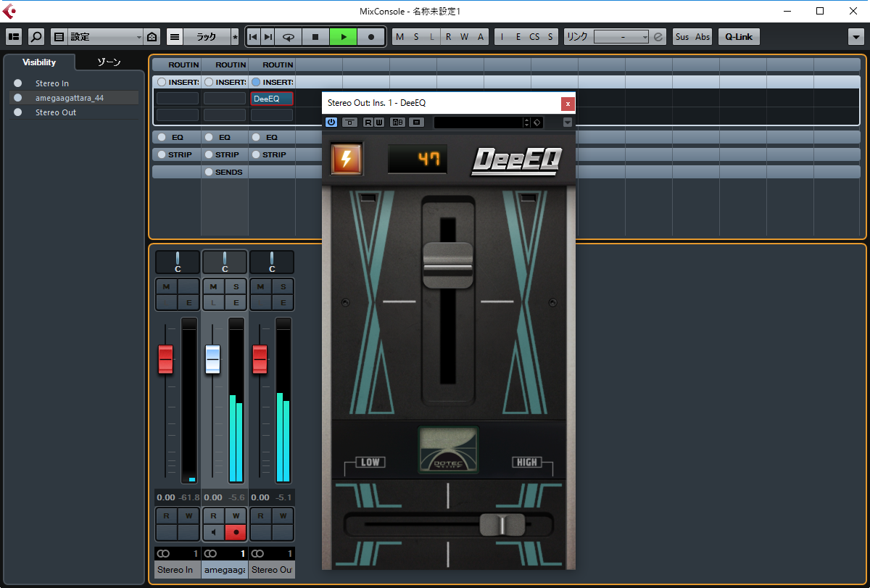Enable Write automation in DeeEQ window

click(x=379, y=122)
